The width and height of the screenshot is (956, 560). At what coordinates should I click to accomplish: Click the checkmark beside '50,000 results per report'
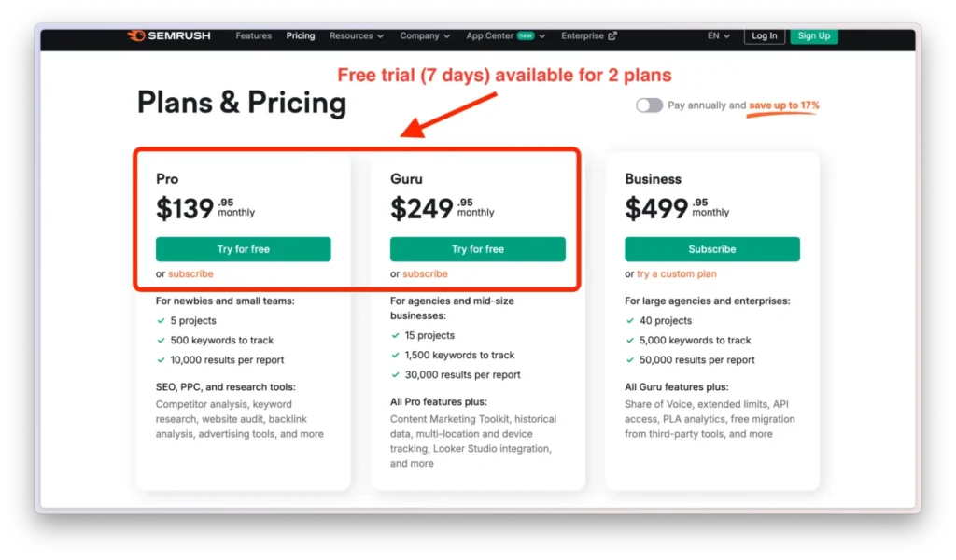[631, 360]
